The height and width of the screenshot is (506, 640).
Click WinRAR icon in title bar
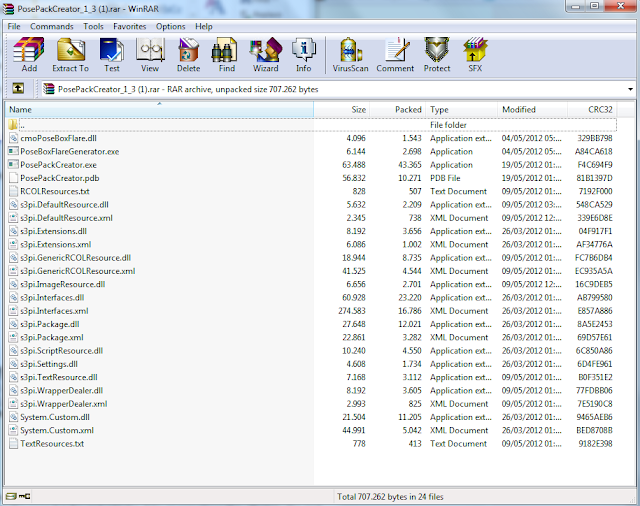9,9
